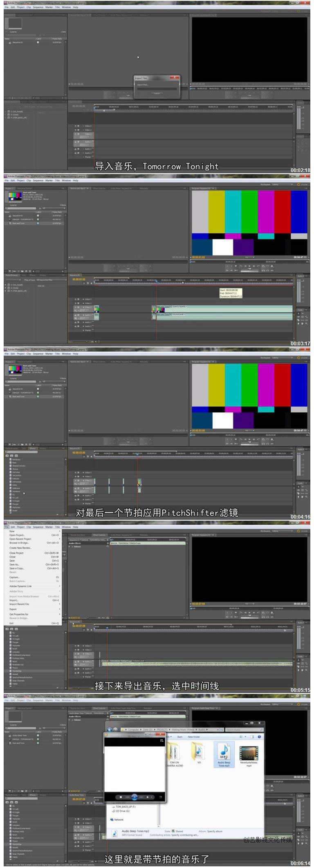Screen dimensions: 314x868
Task: Select CD Drive (G:) in Explorer navigation
Action: 122,811
